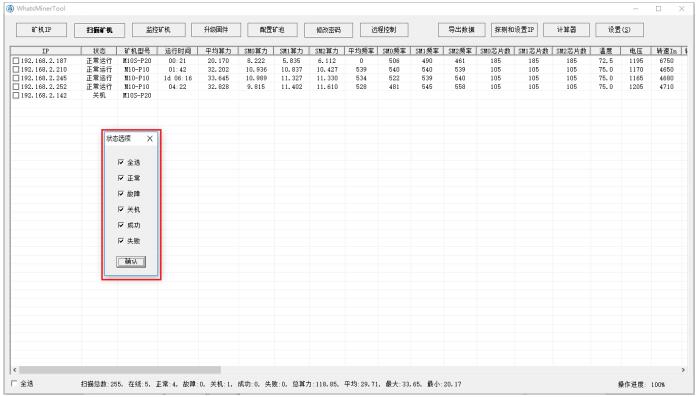The image size is (700, 397).
Task: Click the 升级固件 (upgrade firmware) button
Action: pos(216,30)
